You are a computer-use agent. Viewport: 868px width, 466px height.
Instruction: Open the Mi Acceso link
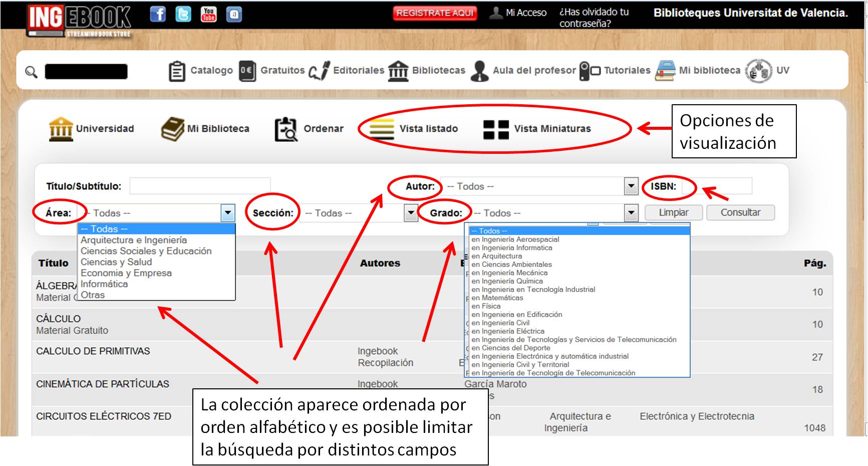tap(526, 13)
